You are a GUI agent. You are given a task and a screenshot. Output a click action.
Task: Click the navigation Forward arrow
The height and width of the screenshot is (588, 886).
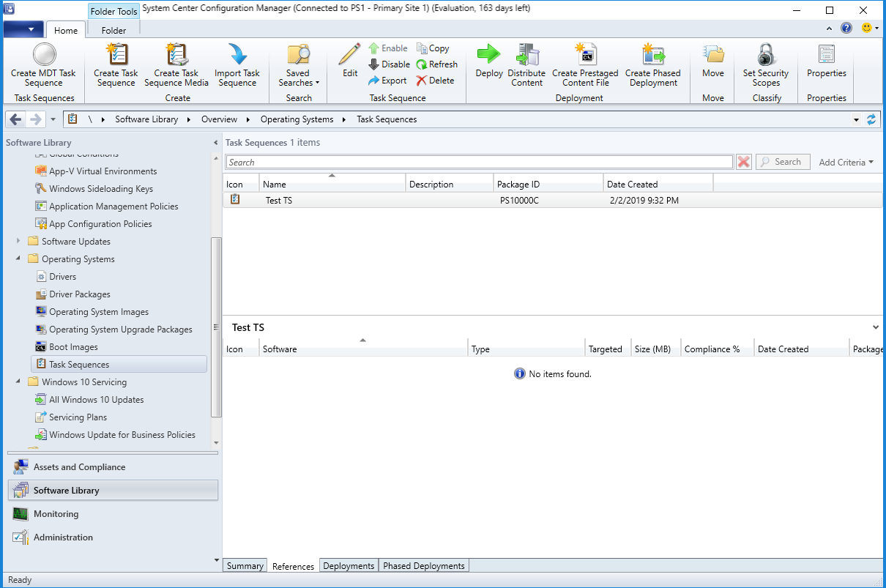[35, 119]
